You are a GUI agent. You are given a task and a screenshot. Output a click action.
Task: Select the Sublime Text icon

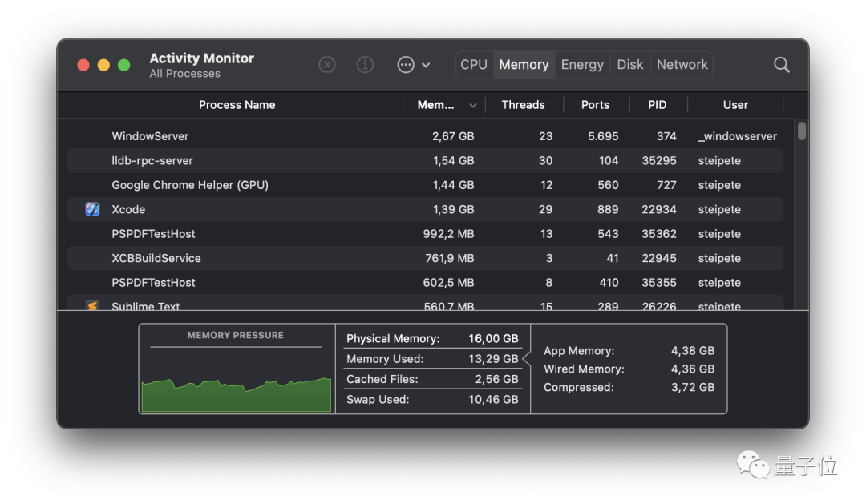(x=92, y=305)
